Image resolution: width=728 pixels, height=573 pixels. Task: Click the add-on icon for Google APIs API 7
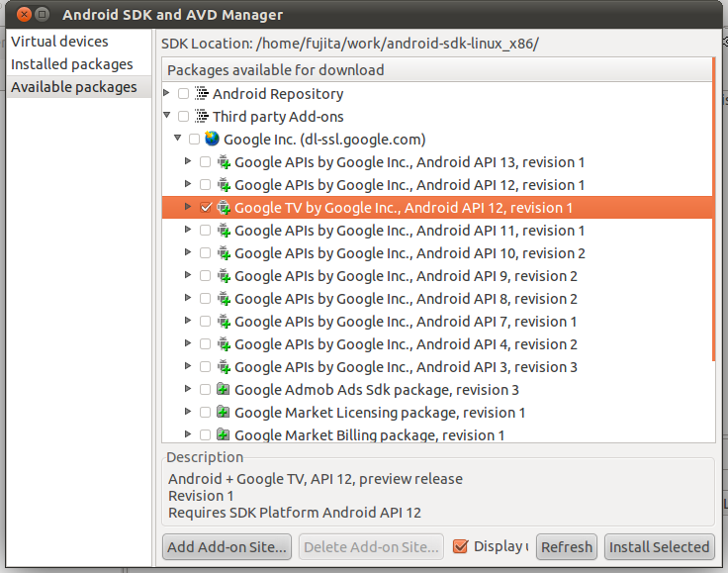tap(224, 321)
